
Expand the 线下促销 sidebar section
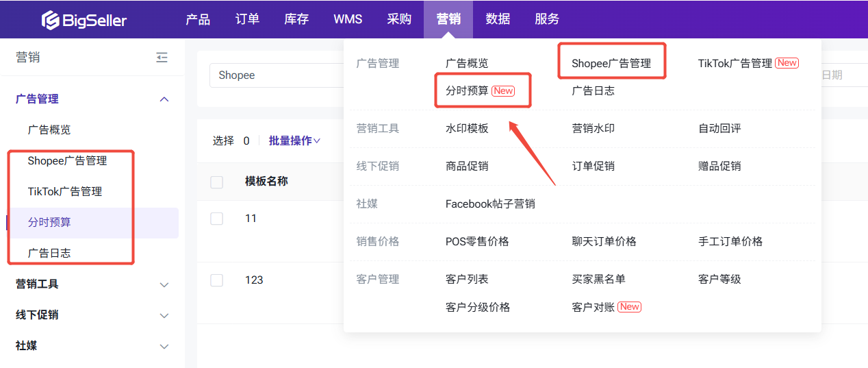(x=164, y=315)
